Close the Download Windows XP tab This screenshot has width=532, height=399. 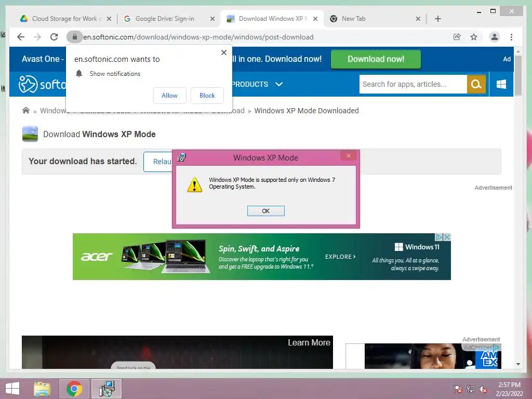pos(315,19)
